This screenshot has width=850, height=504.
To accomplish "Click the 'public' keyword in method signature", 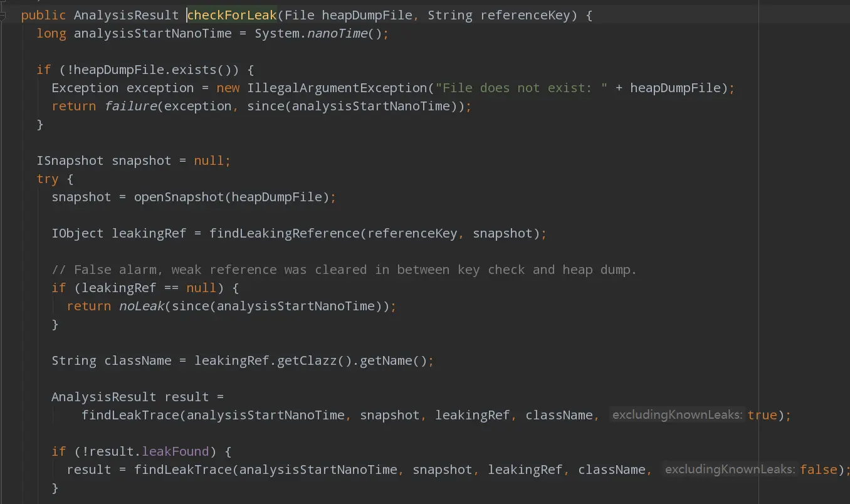I will pos(44,15).
